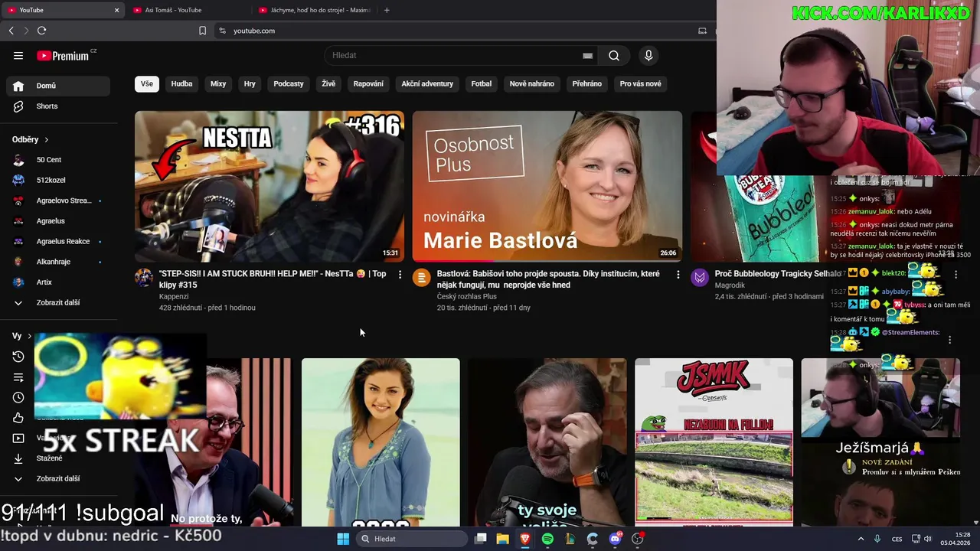The image size is (980, 551).
Task: Select the Živě filter chip
Action: coord(328,83)
